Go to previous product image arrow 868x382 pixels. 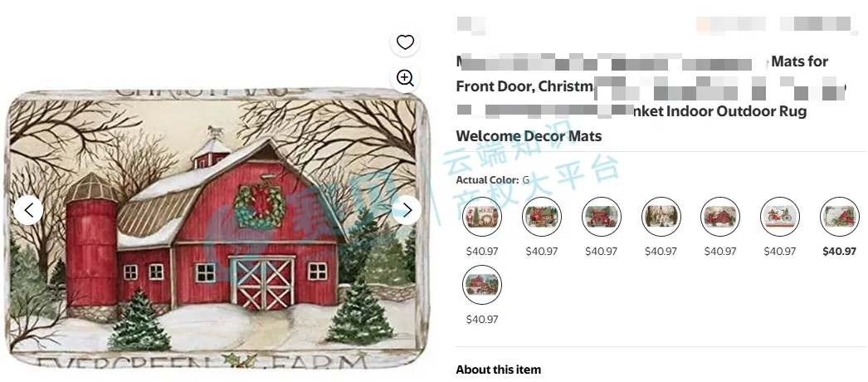29,210
